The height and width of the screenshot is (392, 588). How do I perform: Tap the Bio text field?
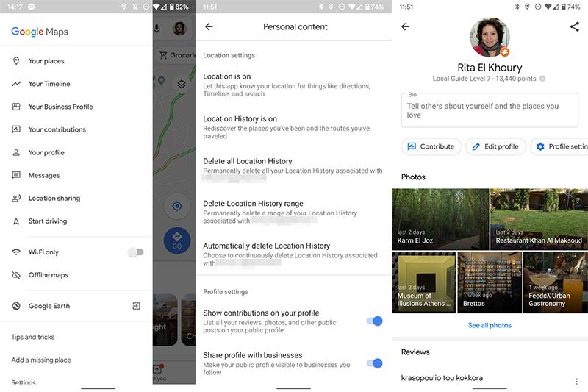[490, 110]
